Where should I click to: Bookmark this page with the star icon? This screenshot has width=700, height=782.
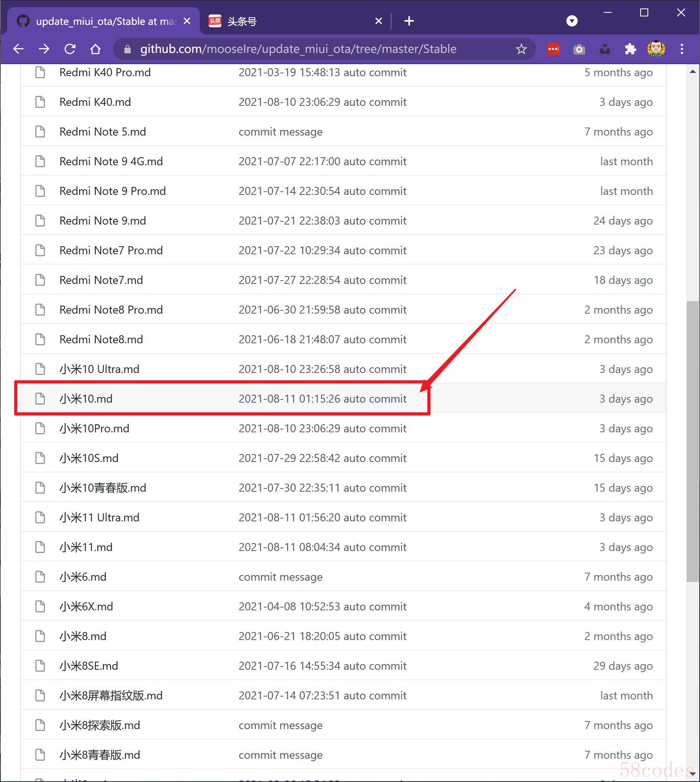[x=521, y=49]
